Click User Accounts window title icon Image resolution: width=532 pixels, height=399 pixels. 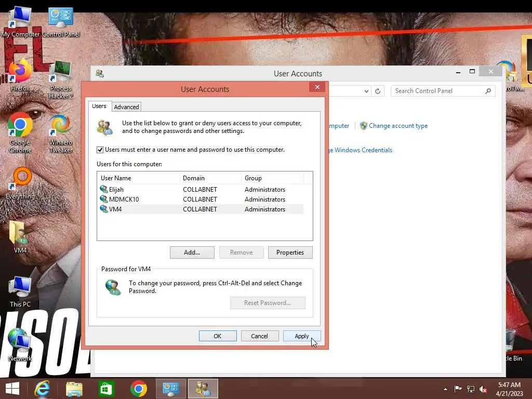(x=100, y=73)
